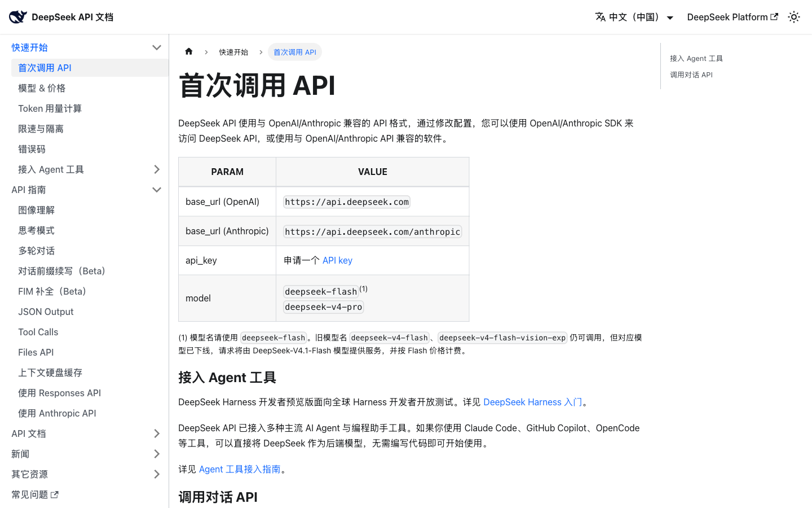Open 图像理解 guide
Image resolution: width=812 pixels, height=508 pixels.
coord(90,210)
